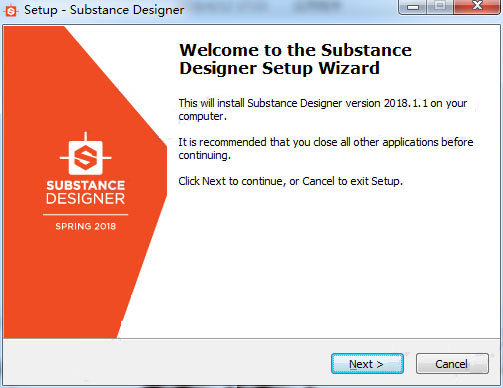Viewport: 503px width, 388px height.
Task: Cancel the Substance Designer setup
Action: click(x=452, y=364)
